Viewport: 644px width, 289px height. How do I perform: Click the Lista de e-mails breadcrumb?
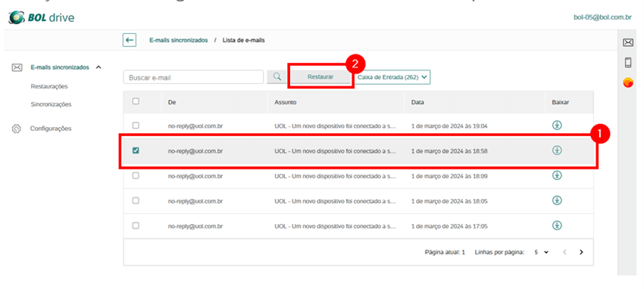pyautogui.click(x=243, y=40)
